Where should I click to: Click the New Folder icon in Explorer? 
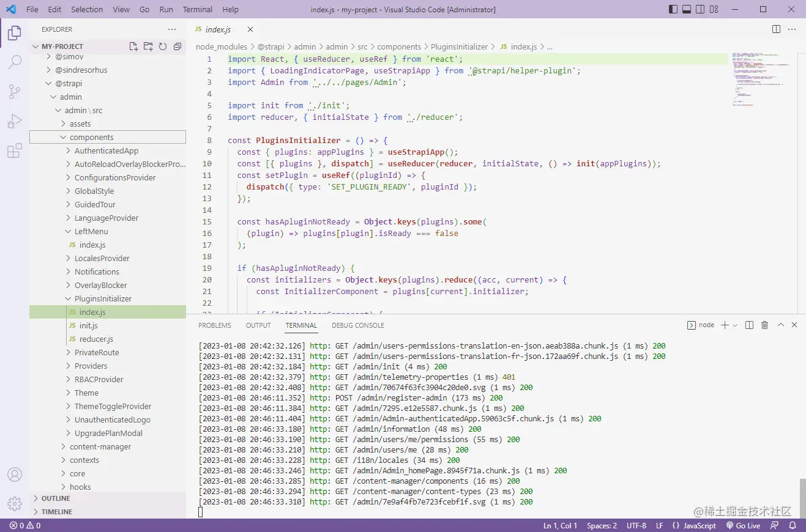(x=148, y=46)
